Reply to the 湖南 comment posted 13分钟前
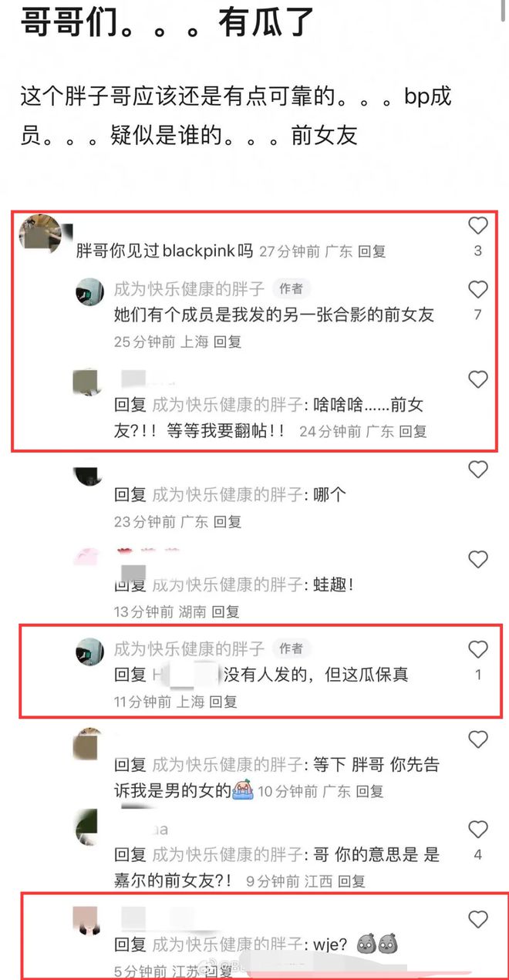This screenshot has width=509, height=980. point(226,612)
